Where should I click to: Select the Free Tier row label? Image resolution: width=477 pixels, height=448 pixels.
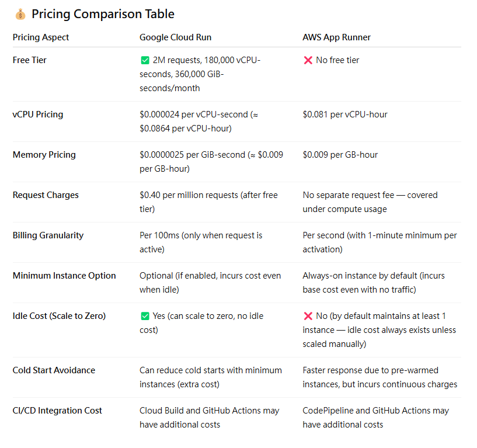(30, 60)
